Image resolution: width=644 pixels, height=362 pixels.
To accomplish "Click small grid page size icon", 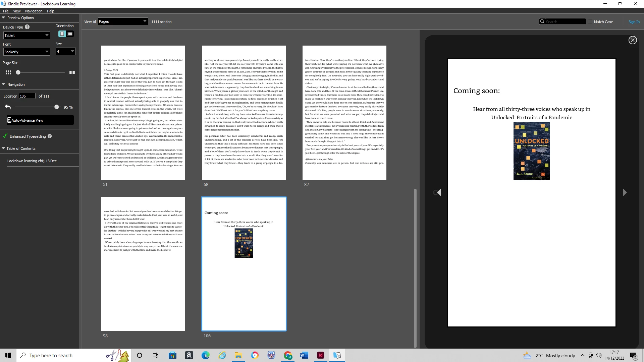I will pos(8,72).
